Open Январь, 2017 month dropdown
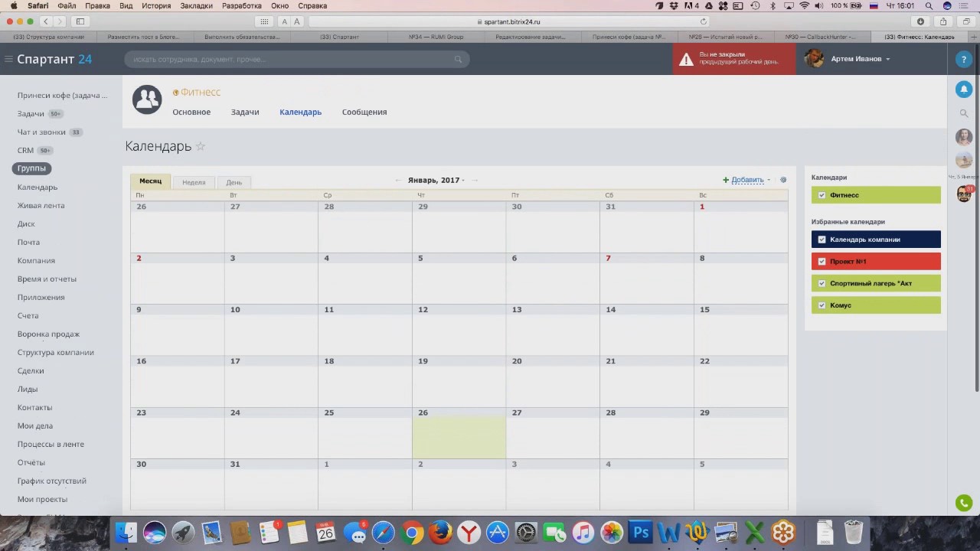Image resolution: width=980 pixels, height=551 pixels. 436,180
